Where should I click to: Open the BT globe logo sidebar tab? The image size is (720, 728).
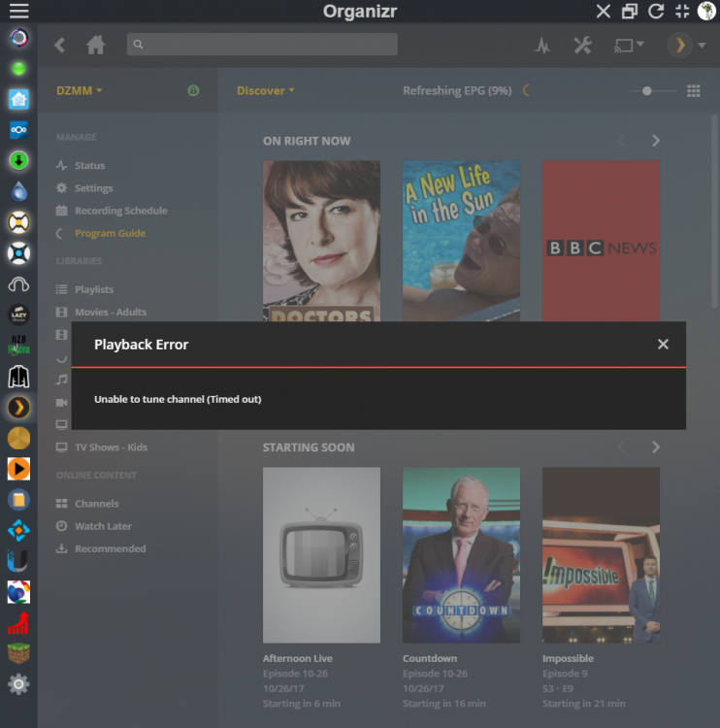[x=18, y=592]
